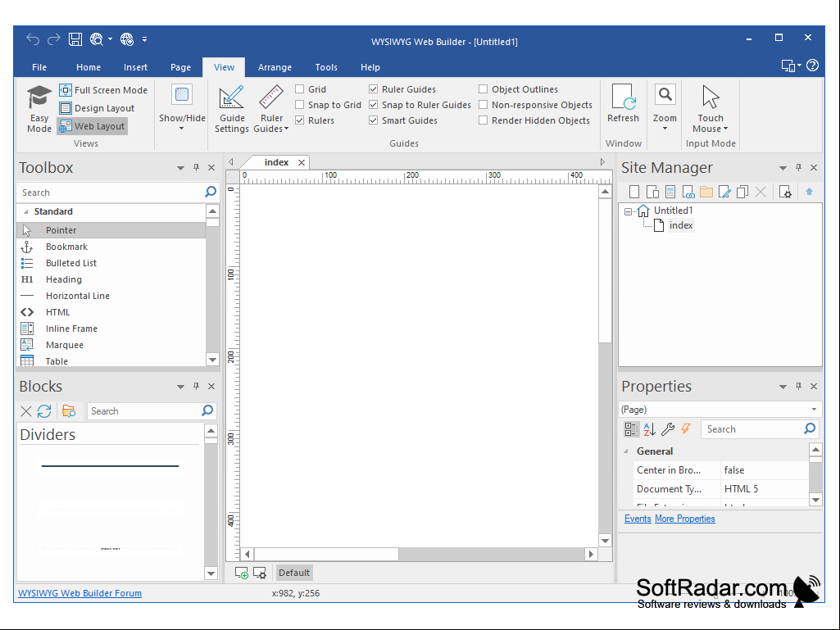
Task: Clone the page with the duplicate icon
Action: 742,192
